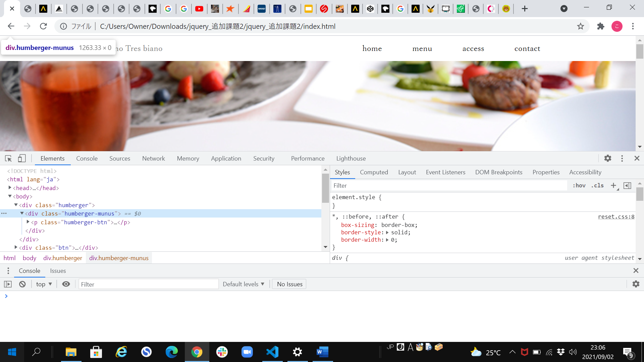Expand the head element node
644x362 pixels.
point(10,188)
